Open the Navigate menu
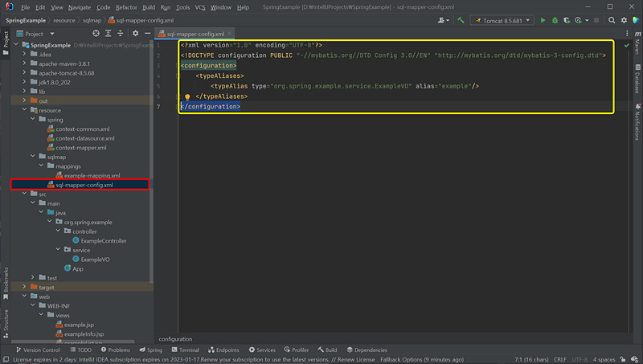The height and width of the screenshot is (364, 643). (x=79, y=7)
